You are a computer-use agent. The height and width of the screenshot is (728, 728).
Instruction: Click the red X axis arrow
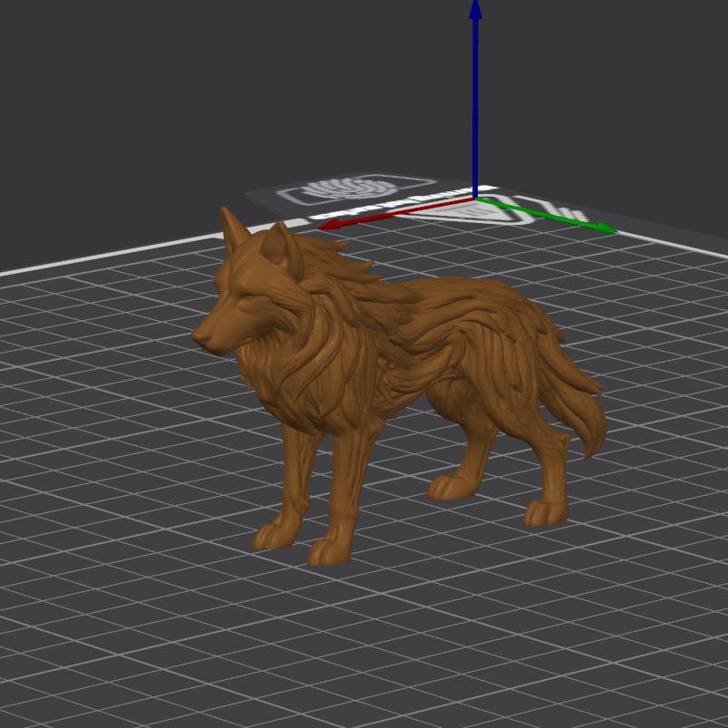[x=396, y=214]
